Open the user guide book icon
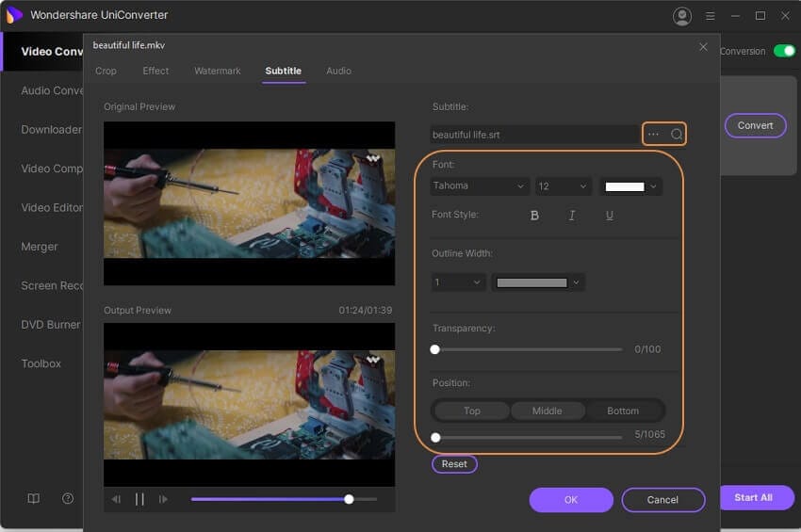The image size is (801, 532). 33,499
